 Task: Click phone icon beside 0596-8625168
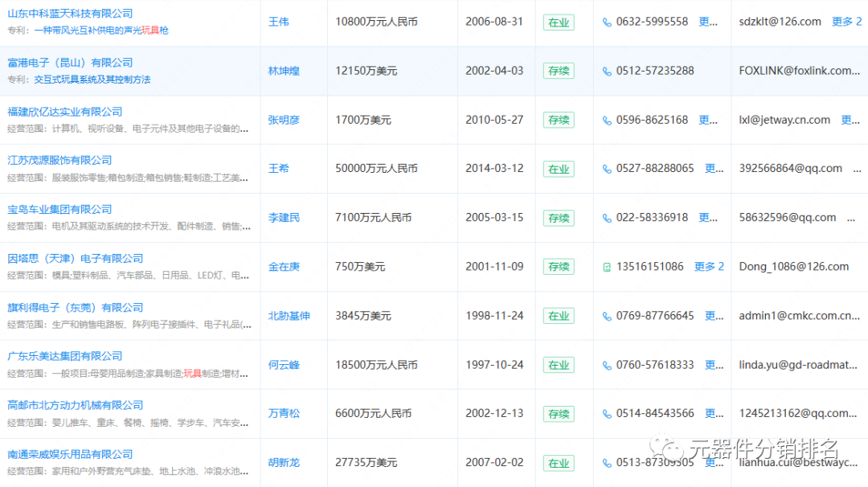coord(607,121)
